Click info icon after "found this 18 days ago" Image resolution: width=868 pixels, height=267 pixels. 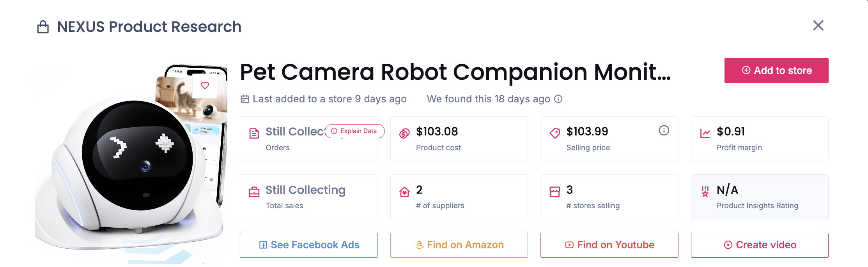coord(558,99)
